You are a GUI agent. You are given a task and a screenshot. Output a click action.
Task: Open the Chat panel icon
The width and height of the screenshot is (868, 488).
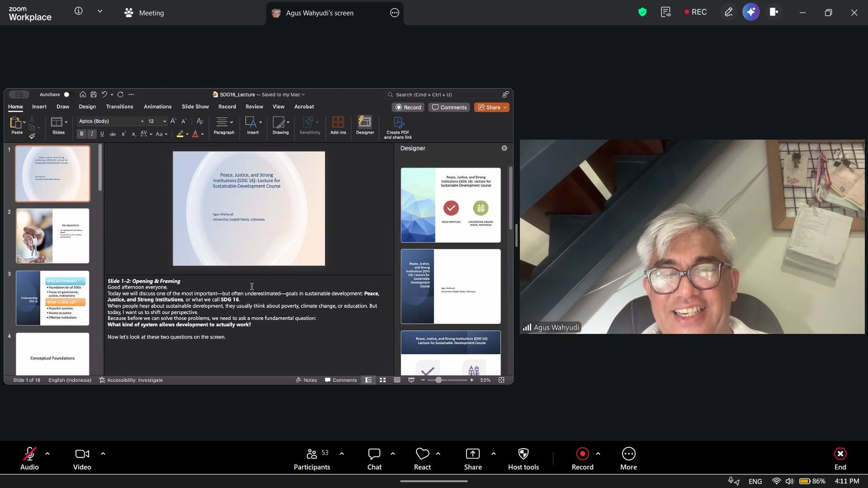pos(374,454)
